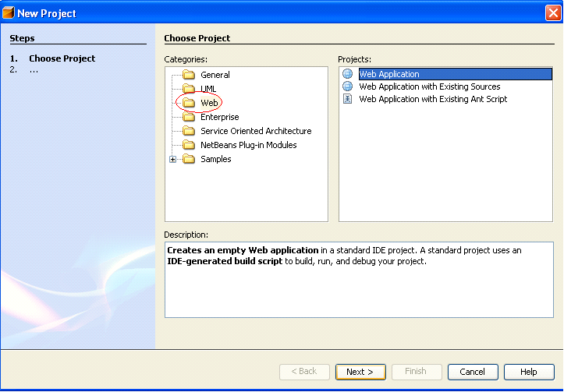The width and height of the screenshot is (564, 392).
Task: Select the UML category
Action: tap(208, 89)
